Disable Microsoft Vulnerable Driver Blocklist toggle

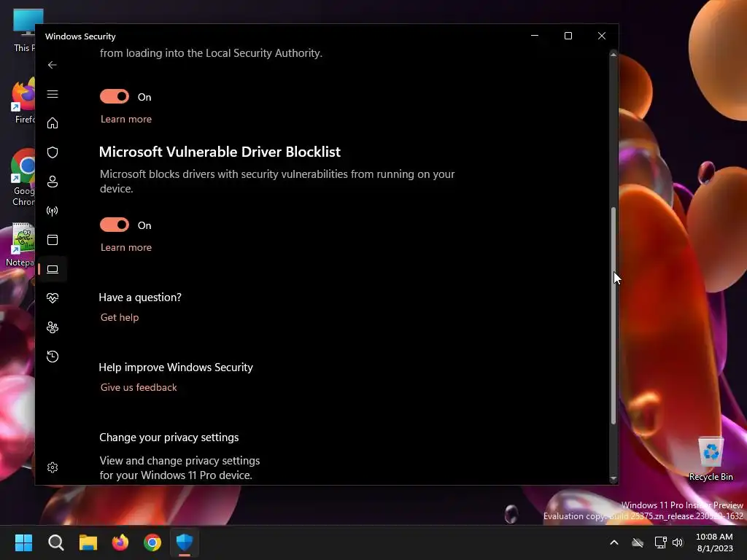tap(115, 225)
